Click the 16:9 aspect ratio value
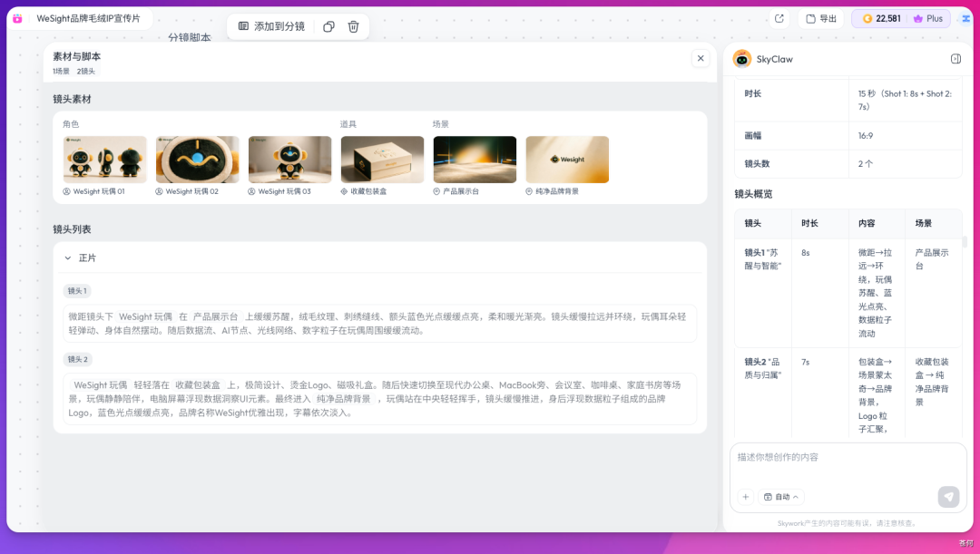980x554 pixels. [x=866, y=135]
